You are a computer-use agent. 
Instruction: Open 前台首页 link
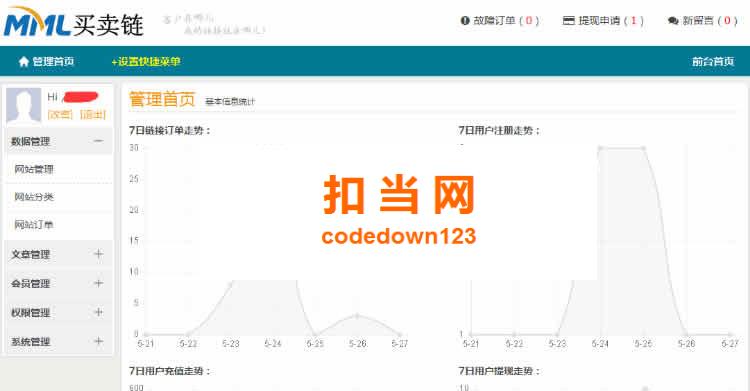[713, 61]
